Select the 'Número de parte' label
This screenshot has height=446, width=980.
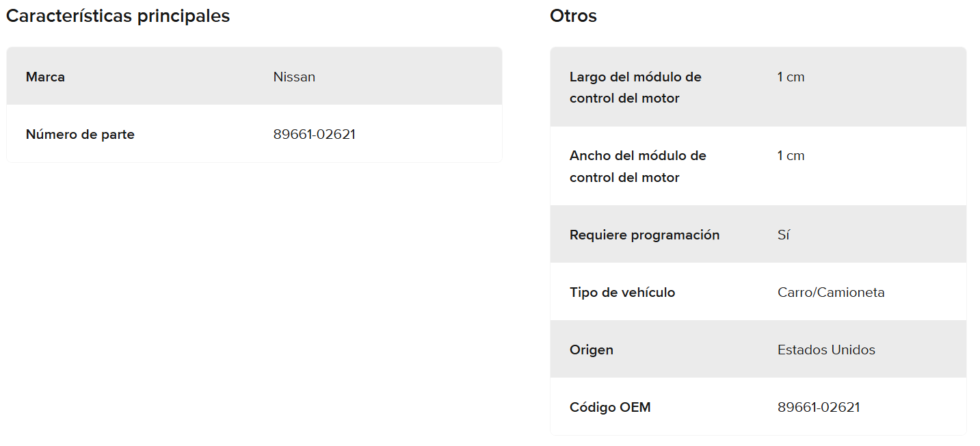[x=80, y=134]
